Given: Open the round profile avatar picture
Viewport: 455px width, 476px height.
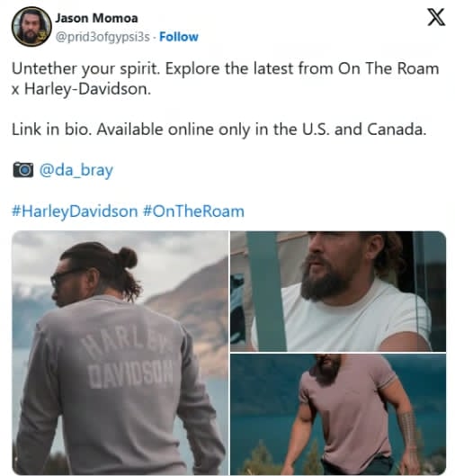Looking at the screenshot, I should (31, 26).
